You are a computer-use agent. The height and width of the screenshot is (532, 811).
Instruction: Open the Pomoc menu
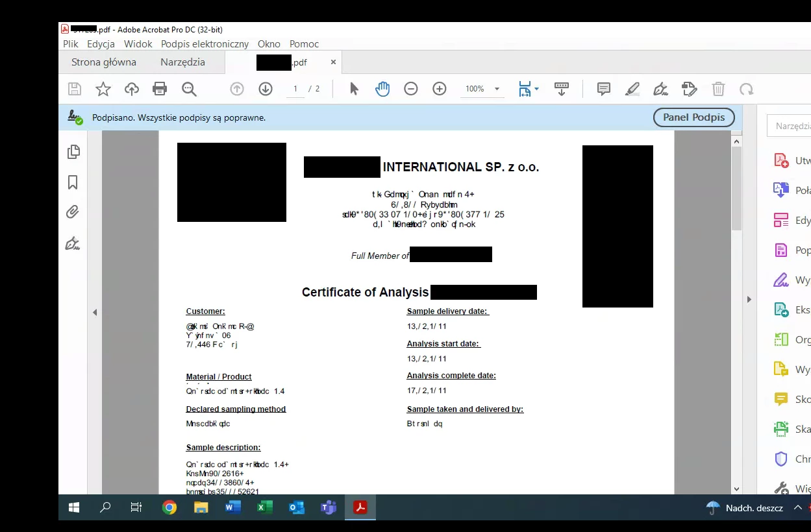(x=304, y=44)
